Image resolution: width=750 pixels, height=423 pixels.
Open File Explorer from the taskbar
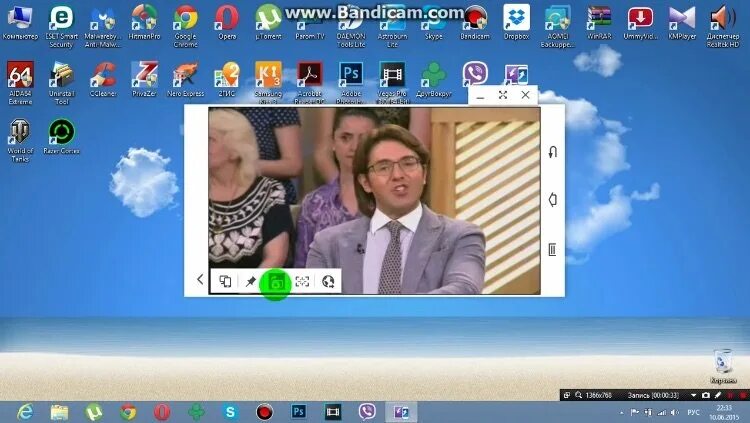pyautogui.click(x=59, y=412)
